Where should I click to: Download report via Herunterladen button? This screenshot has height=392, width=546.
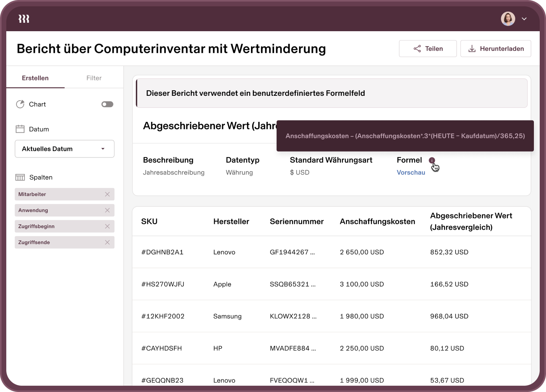click(x=495, y=49)
